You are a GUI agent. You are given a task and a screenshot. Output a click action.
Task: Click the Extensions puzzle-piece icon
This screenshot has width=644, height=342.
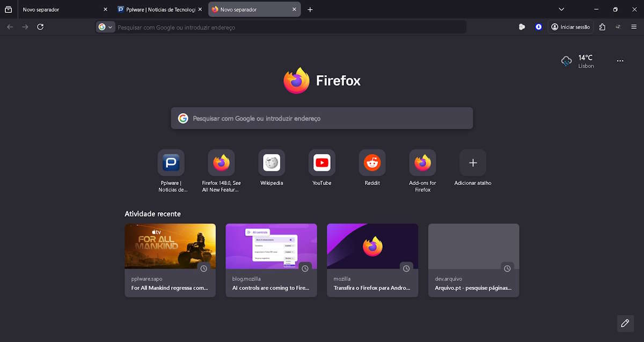[602, 27]
